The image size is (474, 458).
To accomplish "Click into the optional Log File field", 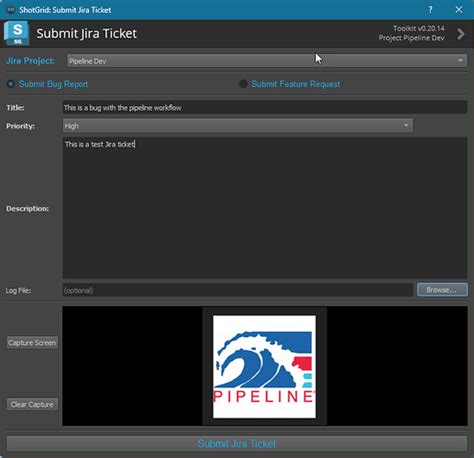I will tap(238, 290).
